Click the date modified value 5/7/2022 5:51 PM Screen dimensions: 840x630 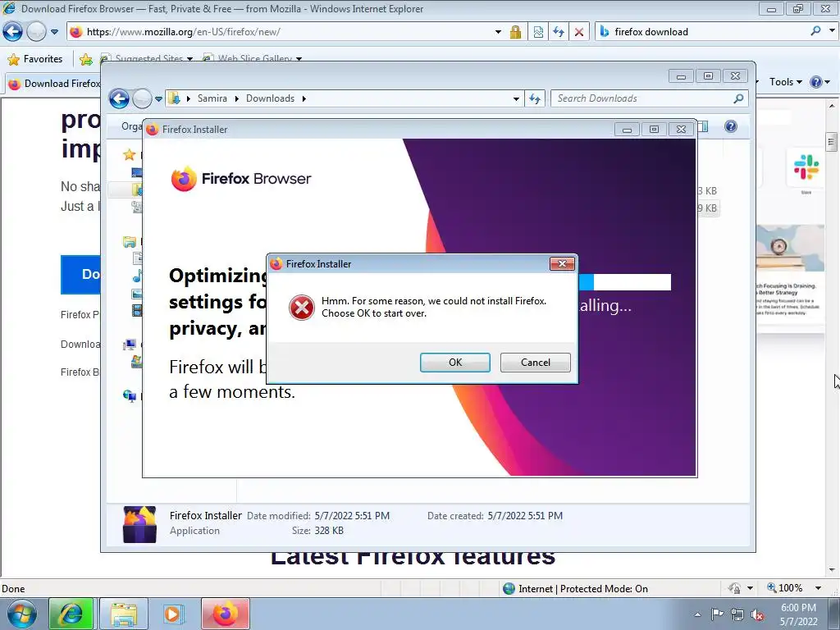coord(352,516)
